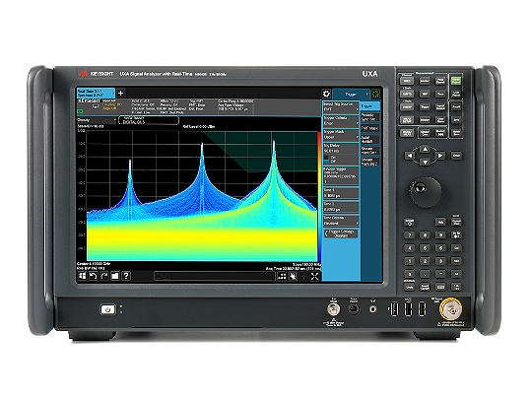Tap the touch/hand pointer icon
532x399 pixels.
pos(293,277)
